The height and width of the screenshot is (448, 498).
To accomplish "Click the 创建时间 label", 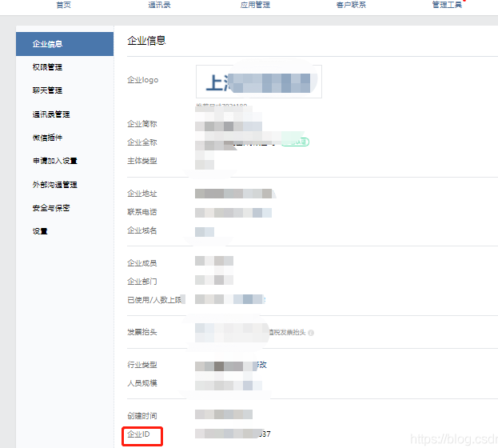I will click(142, 416).
